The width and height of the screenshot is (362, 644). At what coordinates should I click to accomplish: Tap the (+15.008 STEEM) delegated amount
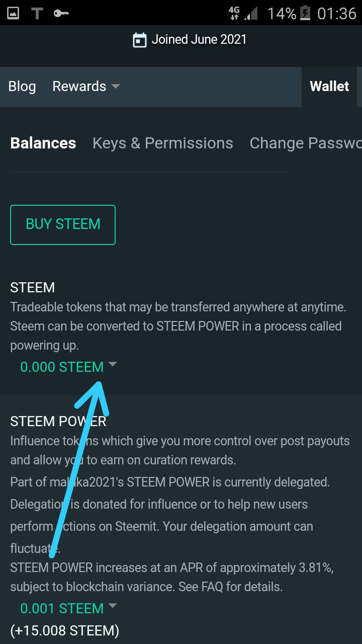point(64,630)
